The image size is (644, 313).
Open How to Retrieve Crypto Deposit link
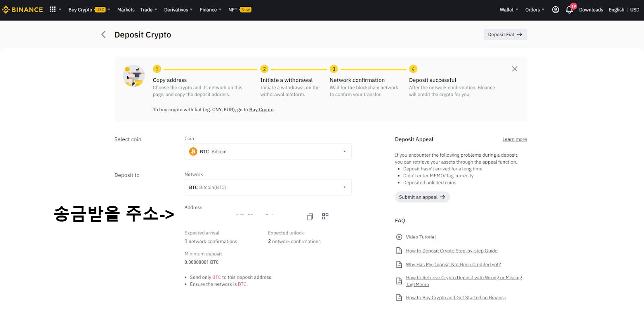point(464,281)
